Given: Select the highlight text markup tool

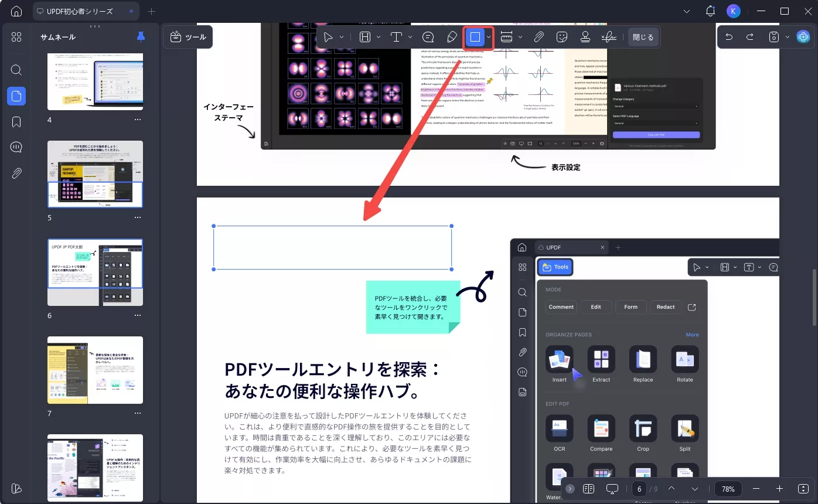Looking at the screenshot, I should [x=365, y=37].
